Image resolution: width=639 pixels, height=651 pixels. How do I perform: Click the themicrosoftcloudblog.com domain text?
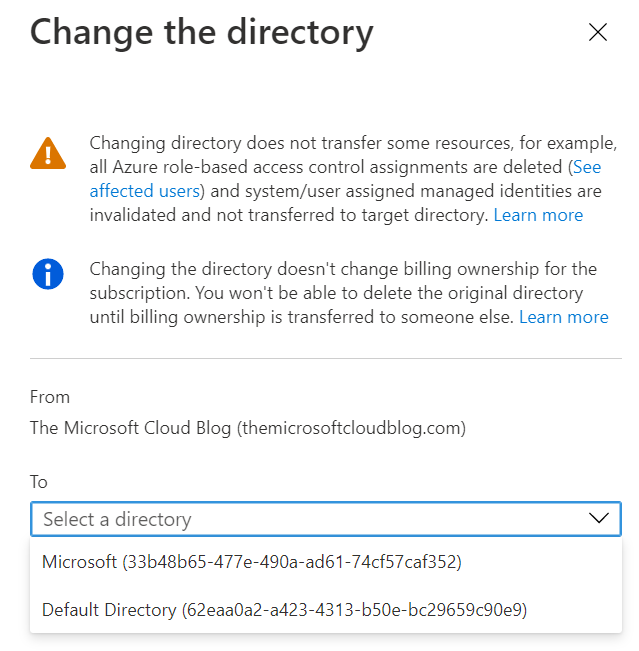[352, 428]
